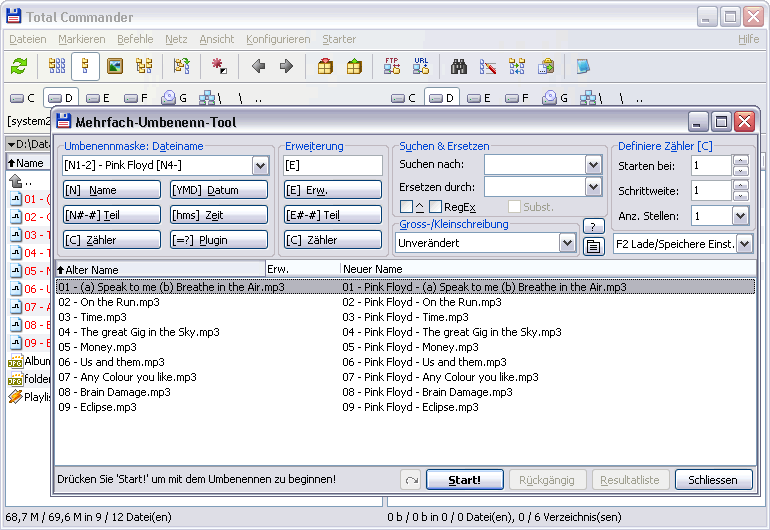This screenshot has width=770, height=530.
Task: Enable the RegEx checkbox
Action: click(x=435, y=207)
